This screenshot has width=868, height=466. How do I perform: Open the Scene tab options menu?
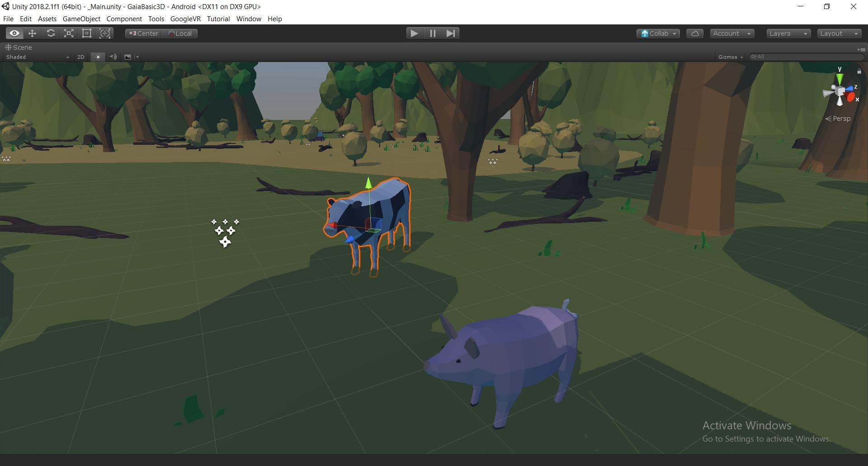pyautogui.click(x=861, y=49)
